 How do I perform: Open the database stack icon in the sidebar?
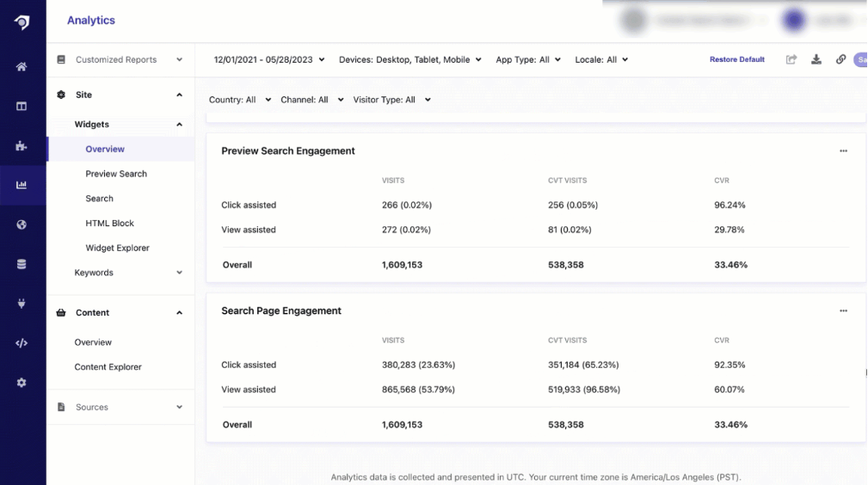(22, 264)
